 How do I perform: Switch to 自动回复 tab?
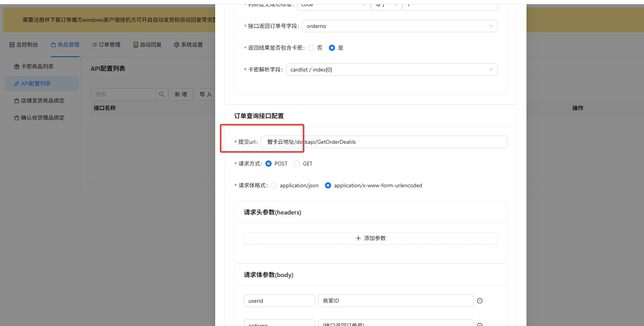(147, 45)
